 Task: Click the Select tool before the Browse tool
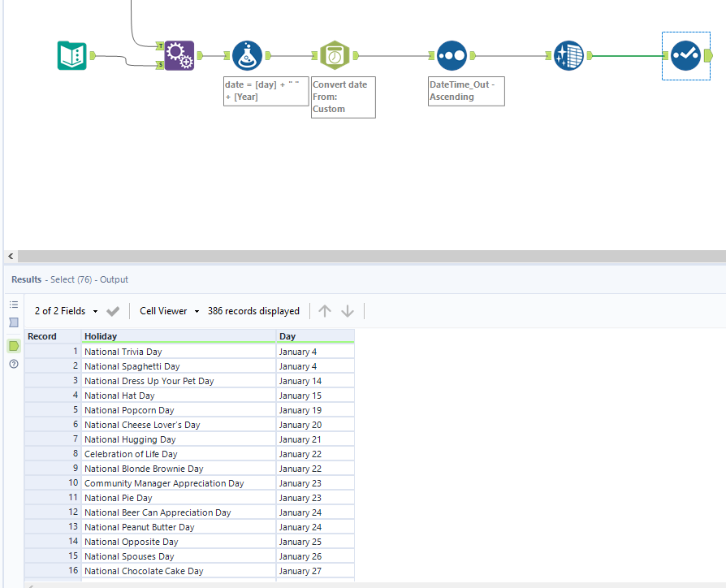[568, 55]
